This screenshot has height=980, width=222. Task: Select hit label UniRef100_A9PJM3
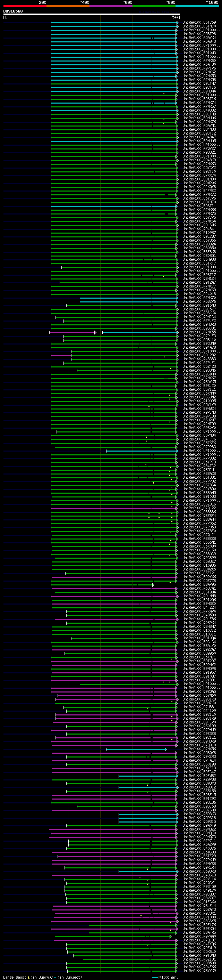[x=199, y=412]
